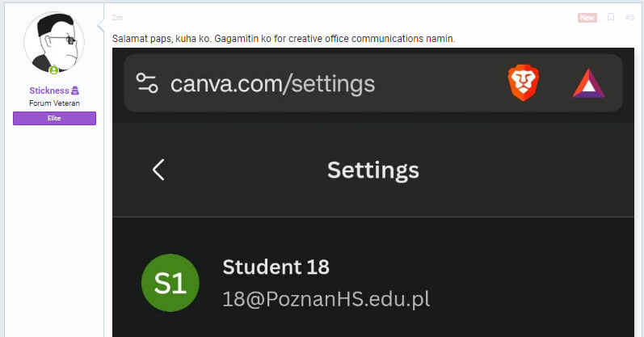Click the badge icon next to Stickness
Screen dimensions: 644x337
coord(75,91)
